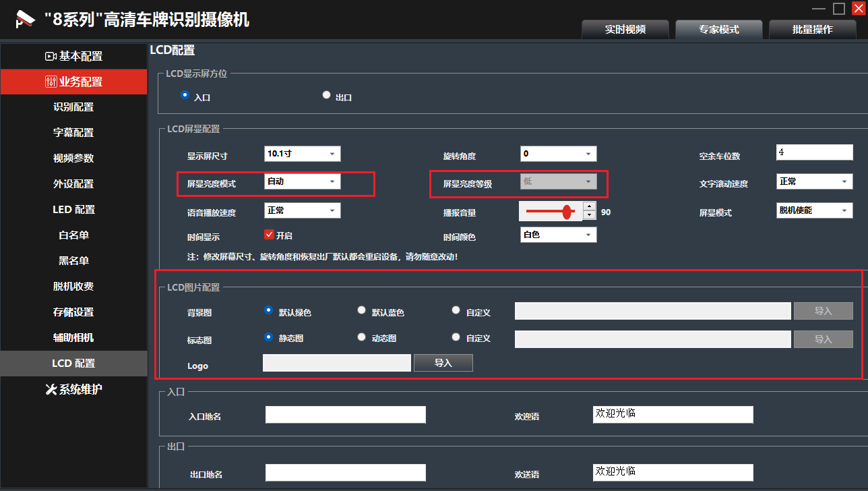Increase 播报音量 with up arrow
The image size is (868, 491).
(x=590, y=206)
